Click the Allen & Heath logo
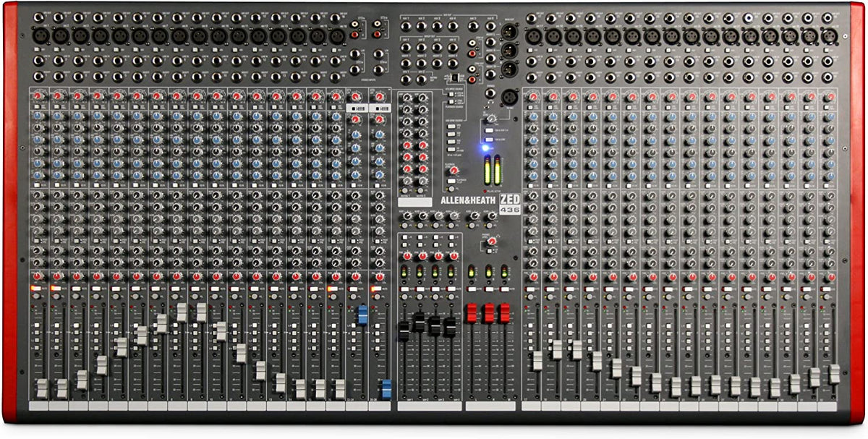The width and height of the screenshot is (868, 439). pos(468,200)
